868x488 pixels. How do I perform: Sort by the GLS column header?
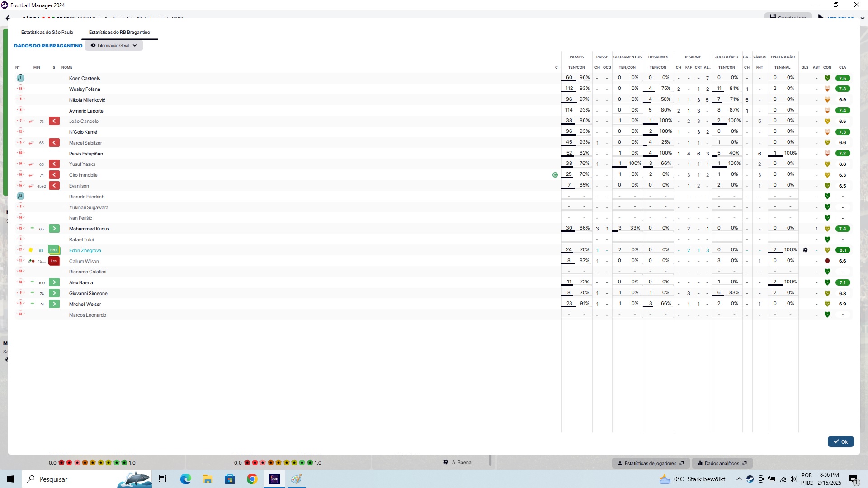[805, 67]
